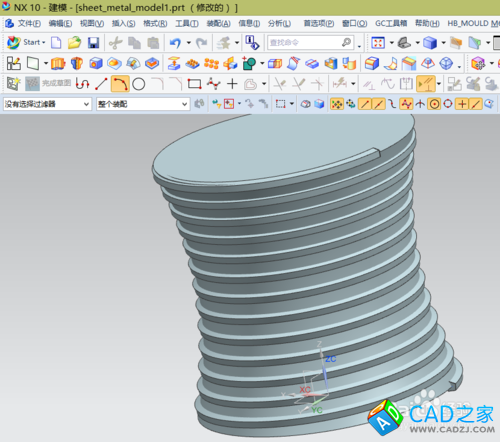Open the selection filter dropdown
The height and width of the screenshot is (442, 500).
(x=47, y=104)
